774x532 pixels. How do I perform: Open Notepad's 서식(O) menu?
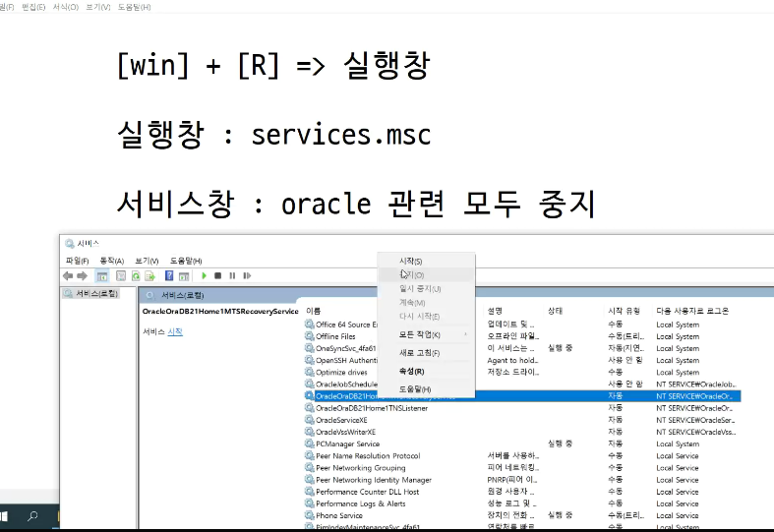[66, 7]
